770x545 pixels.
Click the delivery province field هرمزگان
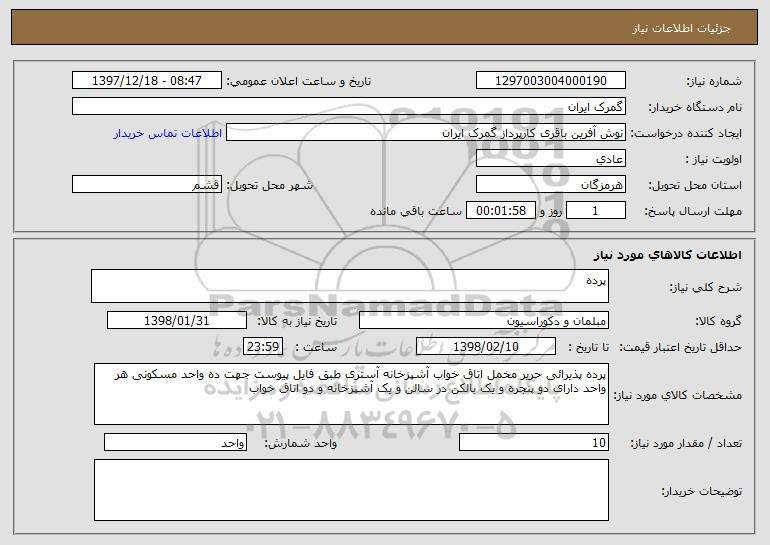(550, 185)
